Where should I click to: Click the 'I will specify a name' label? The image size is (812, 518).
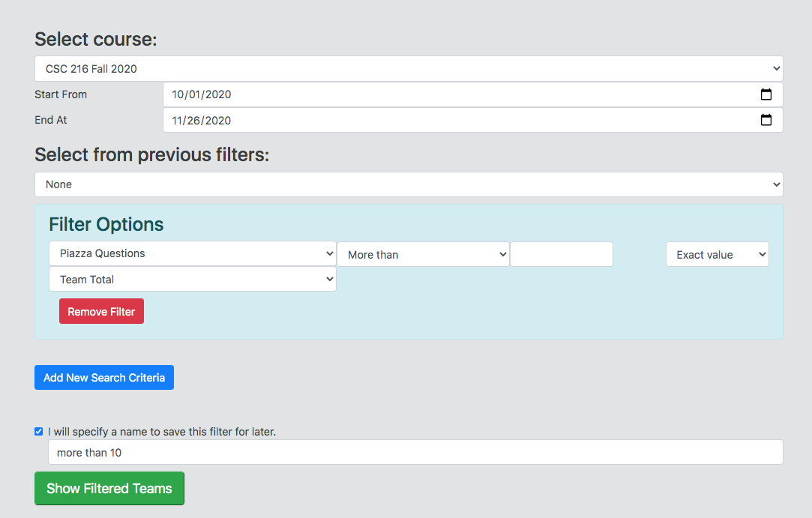[162, 432]
